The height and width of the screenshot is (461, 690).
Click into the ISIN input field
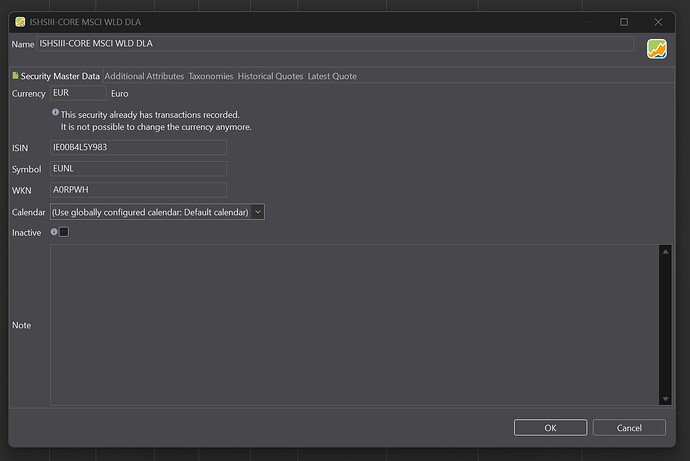tap(138, 148)
